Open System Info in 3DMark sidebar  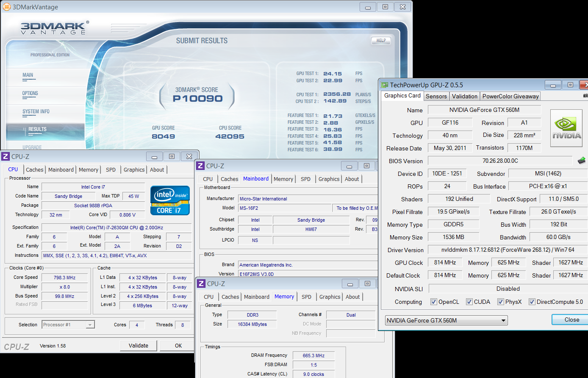click(36, 111)
